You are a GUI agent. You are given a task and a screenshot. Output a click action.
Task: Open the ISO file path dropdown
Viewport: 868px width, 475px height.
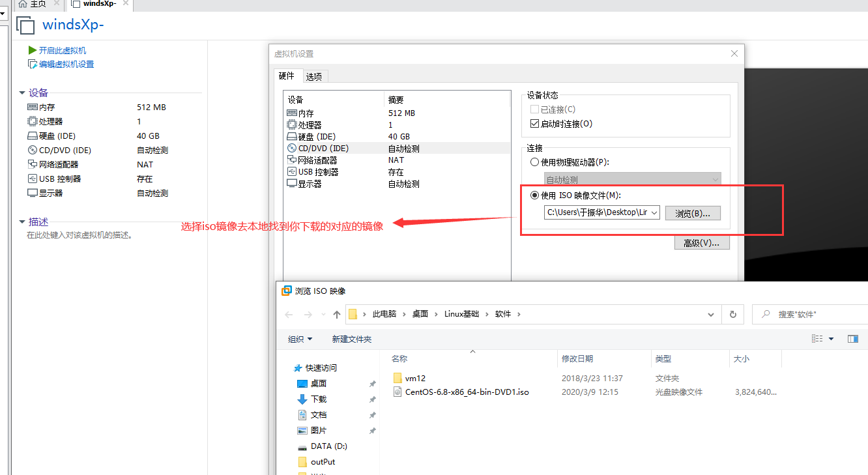(x=654, y=212)
